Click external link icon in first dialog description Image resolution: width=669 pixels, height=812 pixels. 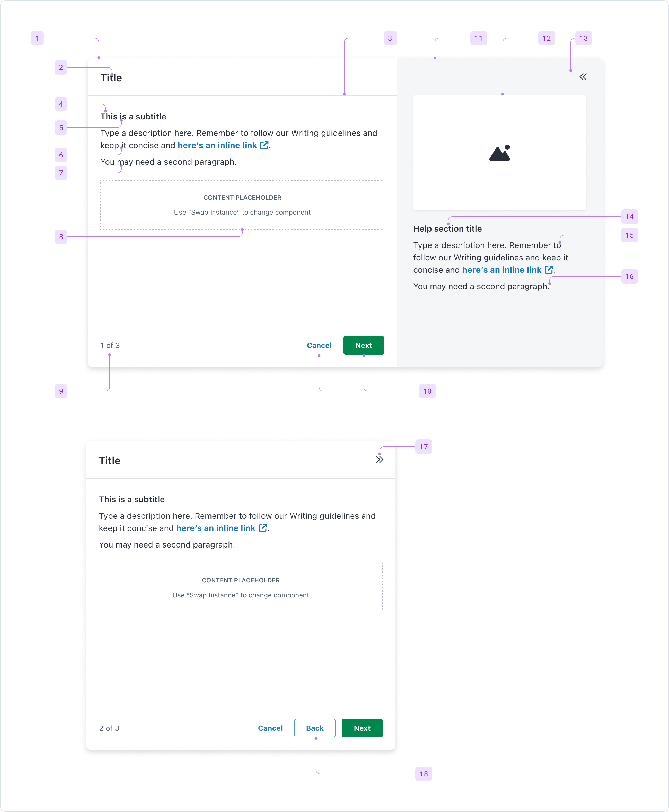click(x=264, y=145)
